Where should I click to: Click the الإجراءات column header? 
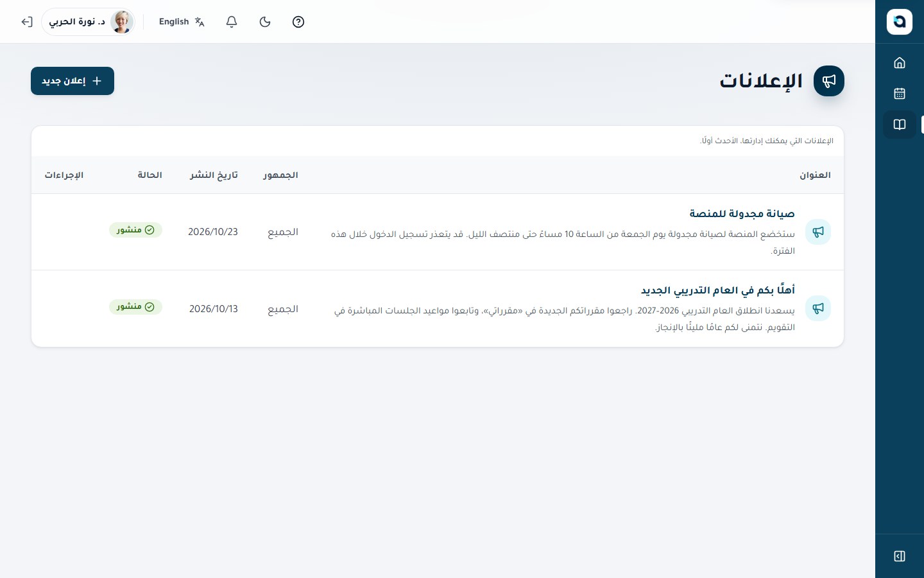64,175
